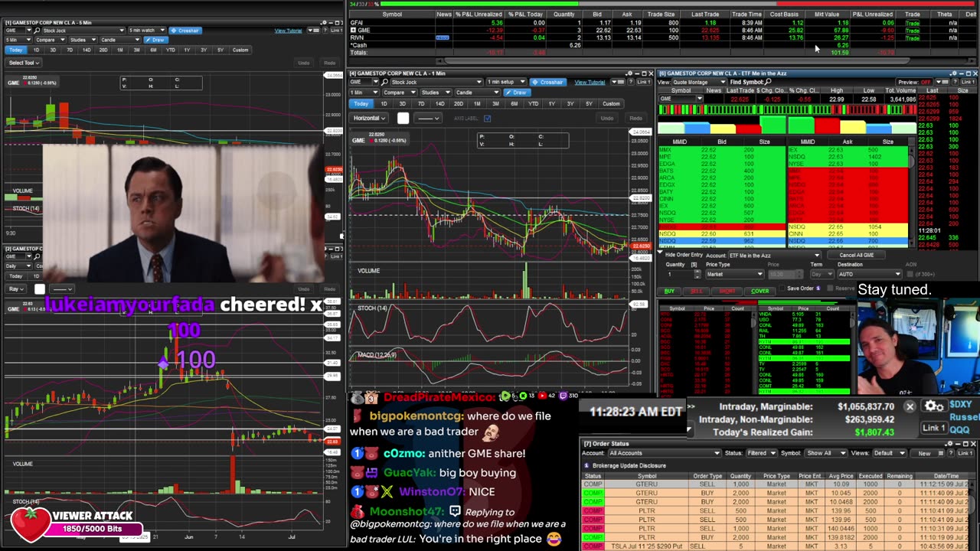Image resolution: width=980 pixels, height=551 pixels.
Task: Toggle Crosshair in the 5 Min chart
Action: (185, 31)
